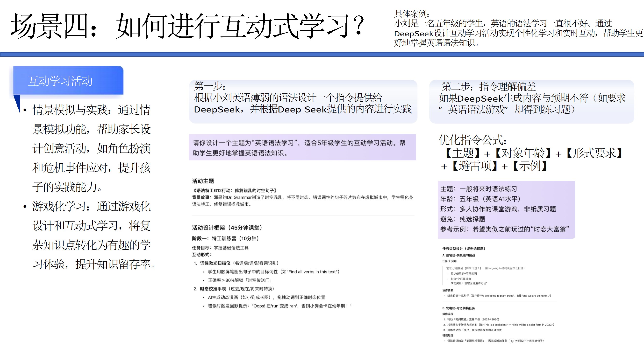Click list item 时态校准手表
The height and width of the screenshot is (362, 644).
[213, 289]
